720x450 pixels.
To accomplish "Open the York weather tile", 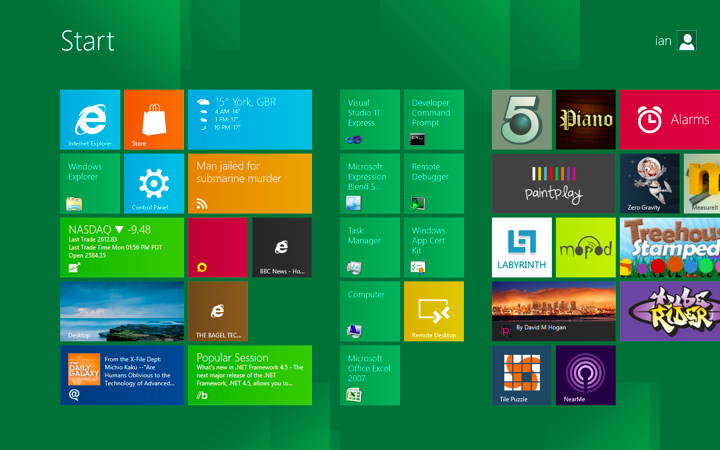I will coord(250,119).
